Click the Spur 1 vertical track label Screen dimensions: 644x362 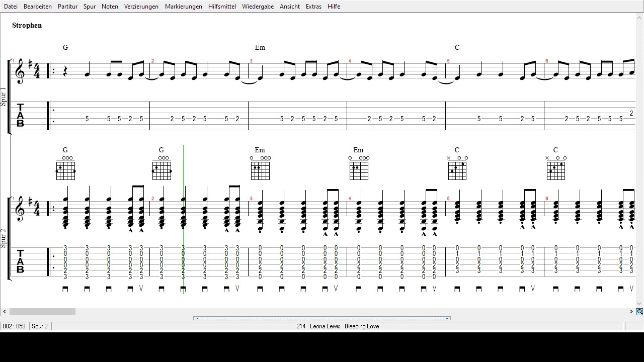[4, 97]
